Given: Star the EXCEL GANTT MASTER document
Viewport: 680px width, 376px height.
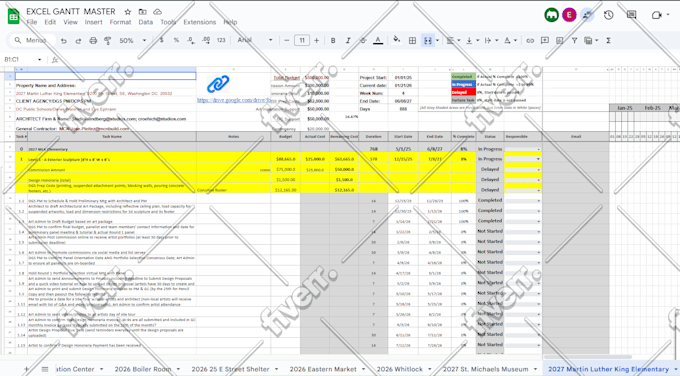Looking at the screenshot, I should coord(128,12).
